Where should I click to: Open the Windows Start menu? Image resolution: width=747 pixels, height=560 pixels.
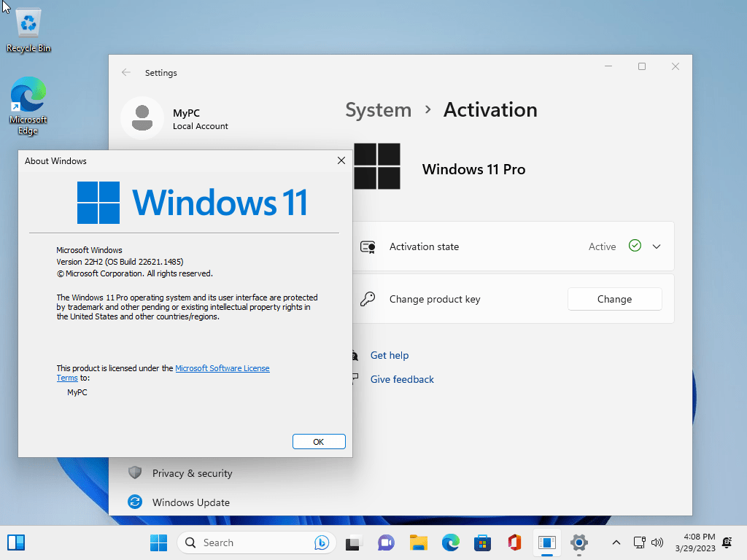click(x=158, y=542)
